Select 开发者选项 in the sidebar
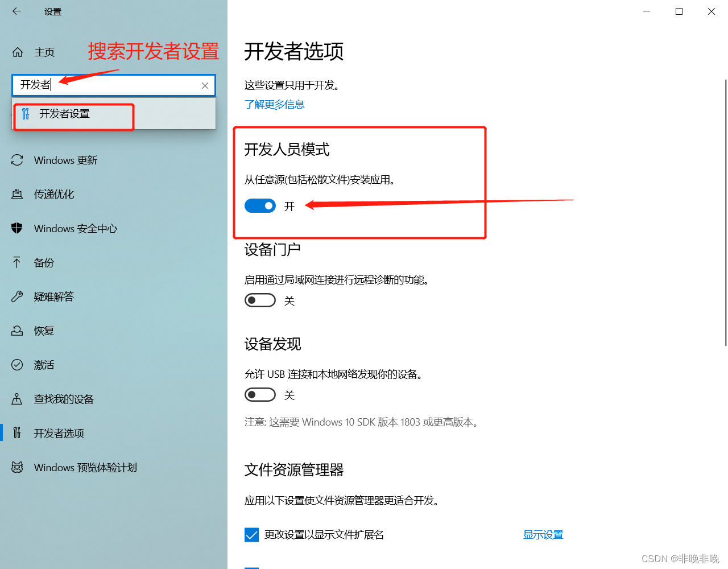 (59, 434)
